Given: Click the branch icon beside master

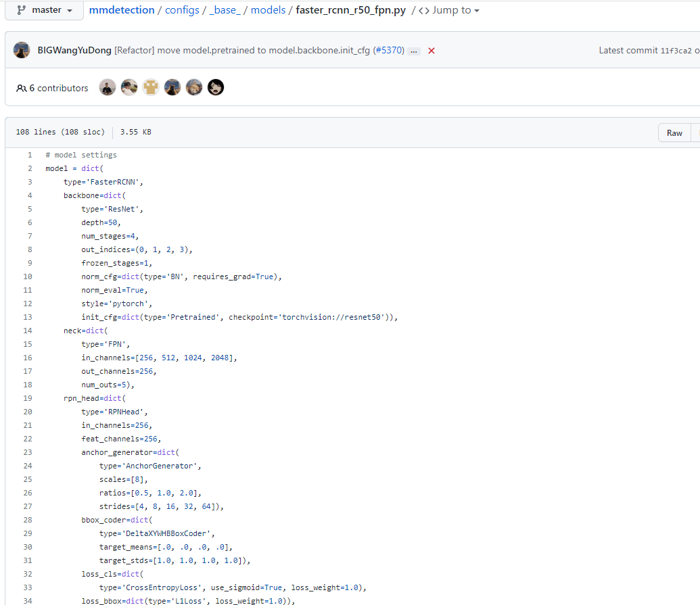Looking at the screenshot, I should 21,10.
